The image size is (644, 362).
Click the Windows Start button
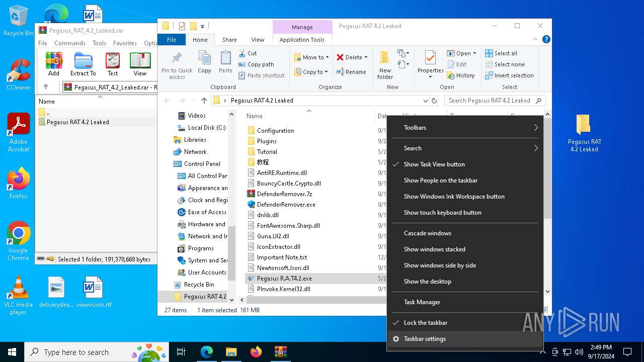click(x=12, y=352)
